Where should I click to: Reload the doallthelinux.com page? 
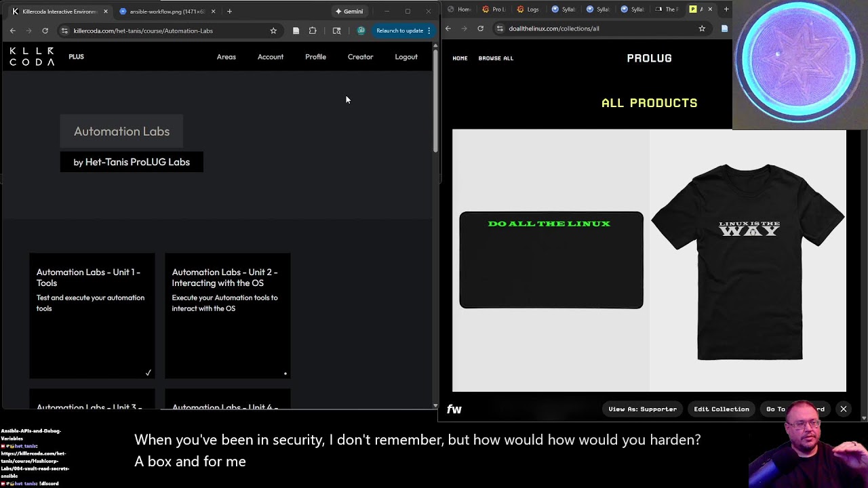(480, 28)
